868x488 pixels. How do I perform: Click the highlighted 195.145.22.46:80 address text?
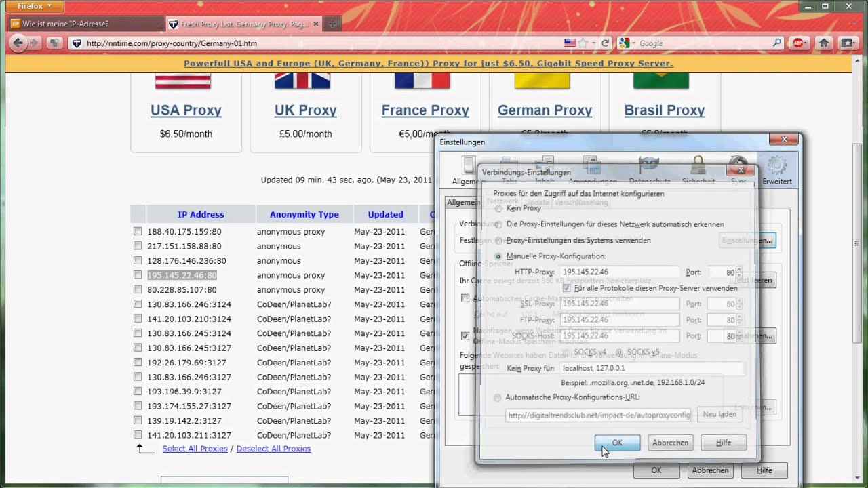point(182,275)
